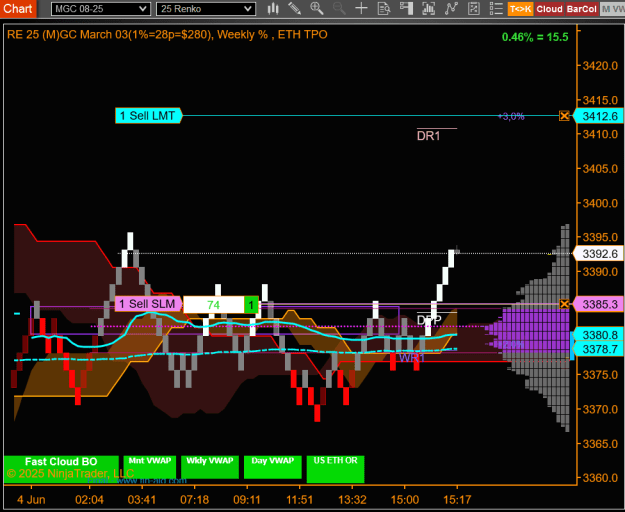Click the 3420.0 price axis label
This screenshot has height=512, width=625.
[600, 65]
